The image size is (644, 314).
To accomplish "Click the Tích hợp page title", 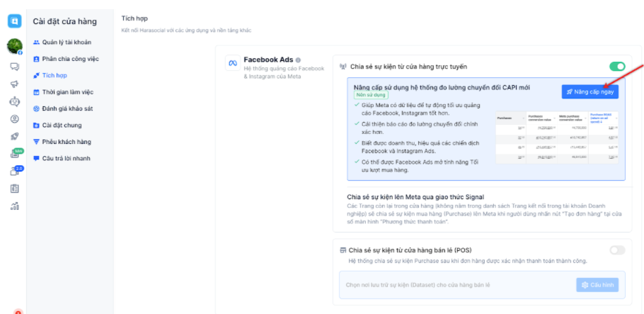I will click(x=134, y=18).
